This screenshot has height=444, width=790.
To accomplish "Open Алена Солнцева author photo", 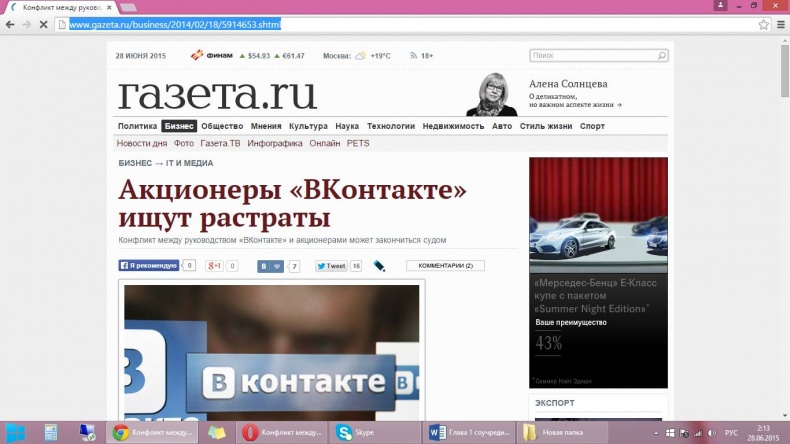I will pyautogui.click(x=492, y=95).
